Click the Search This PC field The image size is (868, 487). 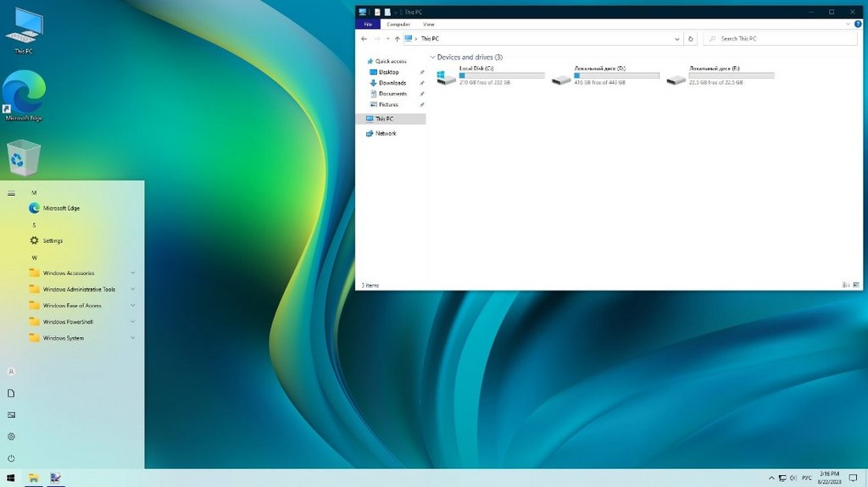780,39
